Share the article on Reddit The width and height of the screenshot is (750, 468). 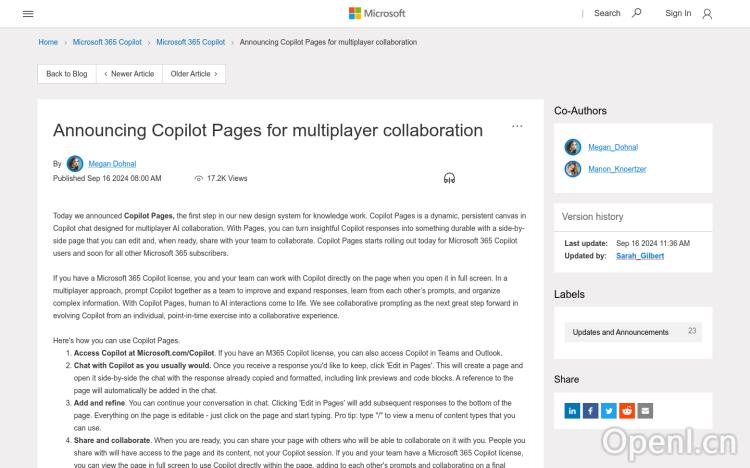(627, 410)
